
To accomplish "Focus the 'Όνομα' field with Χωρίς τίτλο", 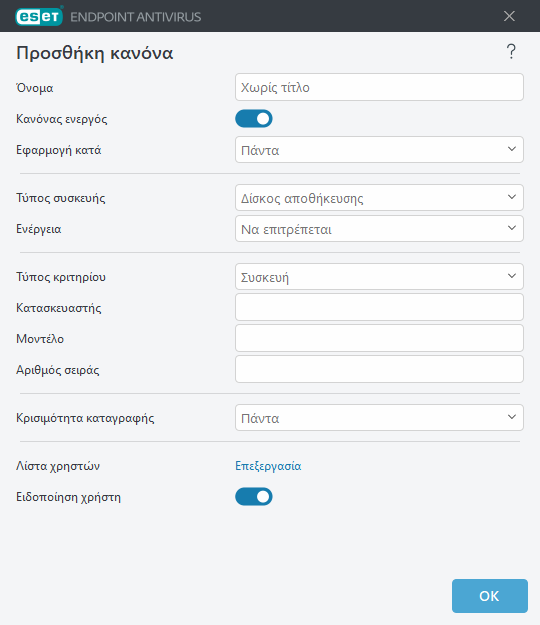I will tap(379, 87).
